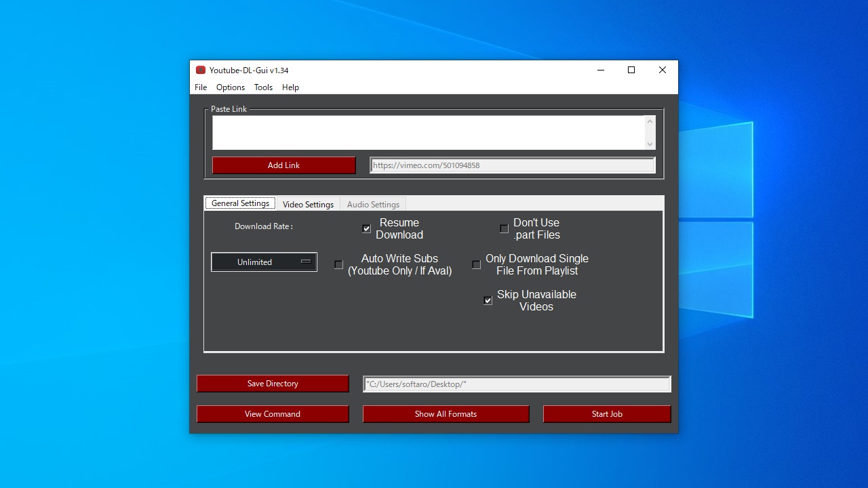
Task: Click the View Command button
Action: (273, 414)
